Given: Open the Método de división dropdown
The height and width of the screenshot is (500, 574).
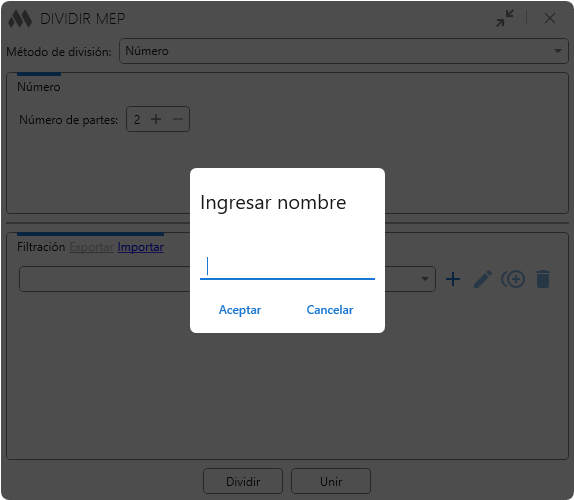Looking at the screenshot, I should click(x=344, y=51).
